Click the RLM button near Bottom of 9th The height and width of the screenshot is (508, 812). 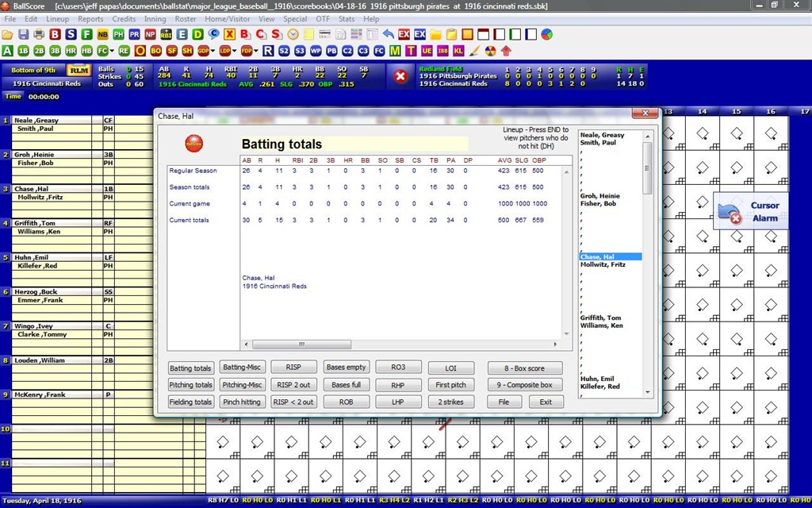click(x=79, y=70)
